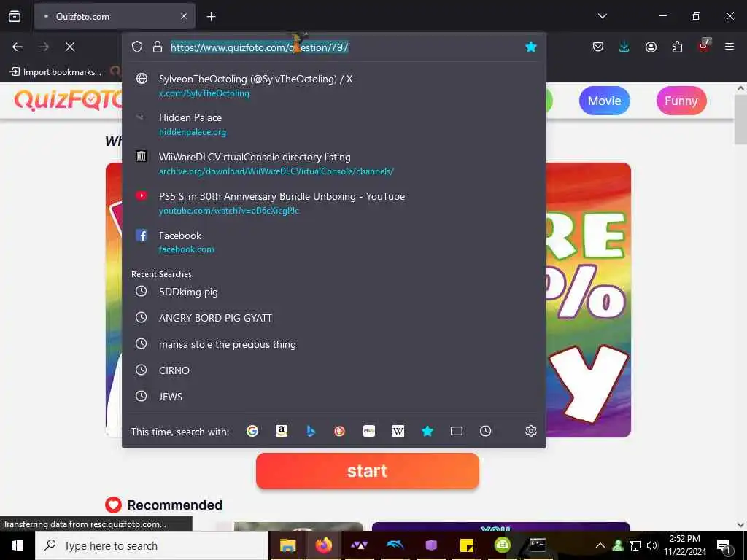Open search settings gear icon
This screenshot has width=747, height=560.
[x=531, y=431]
